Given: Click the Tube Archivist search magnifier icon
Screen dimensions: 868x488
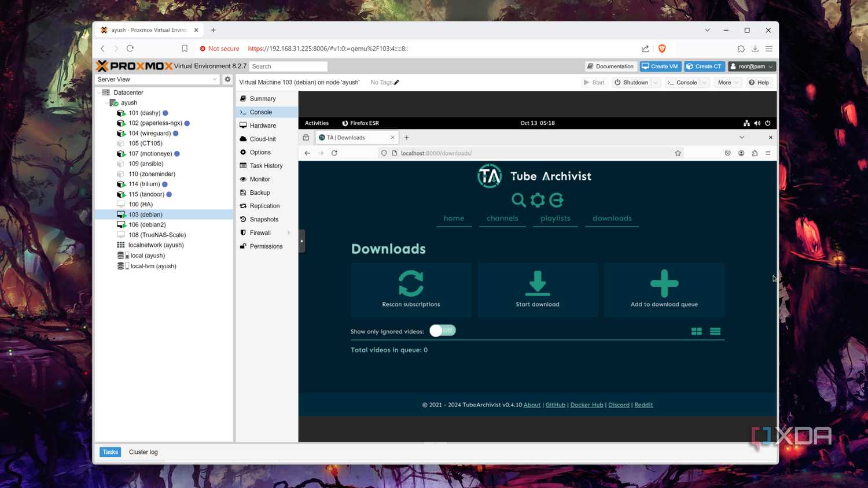Looking at the screenshot, I should coord(518,200).
